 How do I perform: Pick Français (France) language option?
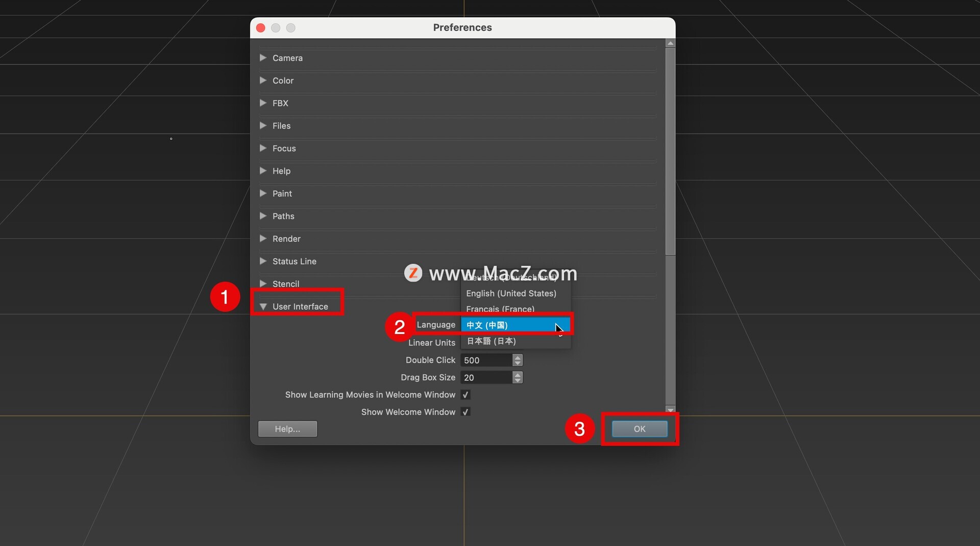click(500, 309)
